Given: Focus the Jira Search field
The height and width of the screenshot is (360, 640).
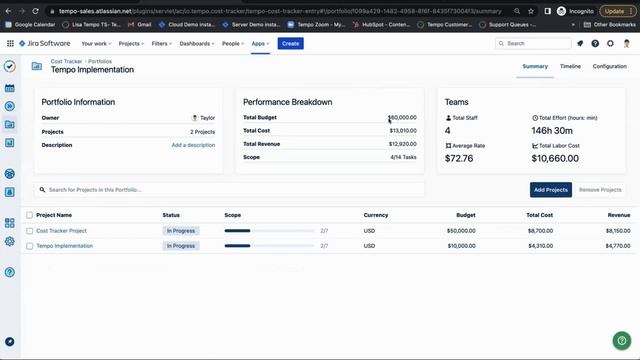Looking at the screenshot, I should click(x=533, y=43).
